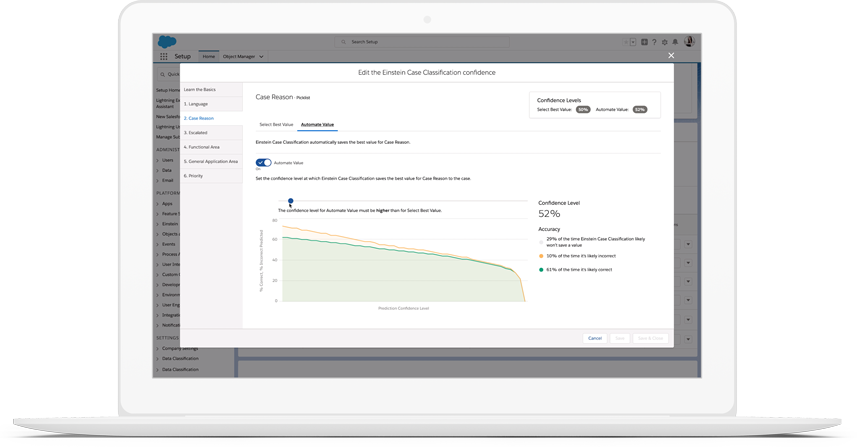Screen dimensions: 857x447
Task: Click the 'likely incorrect' orange legend entry
Action: tap(577, 256)
